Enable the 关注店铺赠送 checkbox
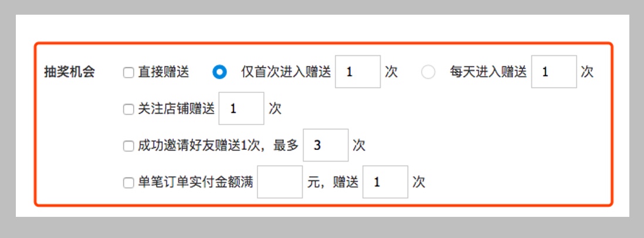 tap(128, 109)
